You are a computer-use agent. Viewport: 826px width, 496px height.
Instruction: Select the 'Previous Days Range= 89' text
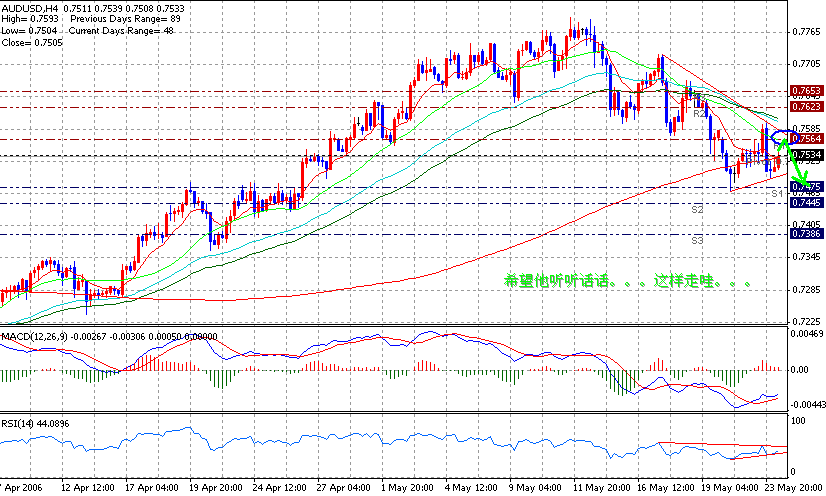125,19
